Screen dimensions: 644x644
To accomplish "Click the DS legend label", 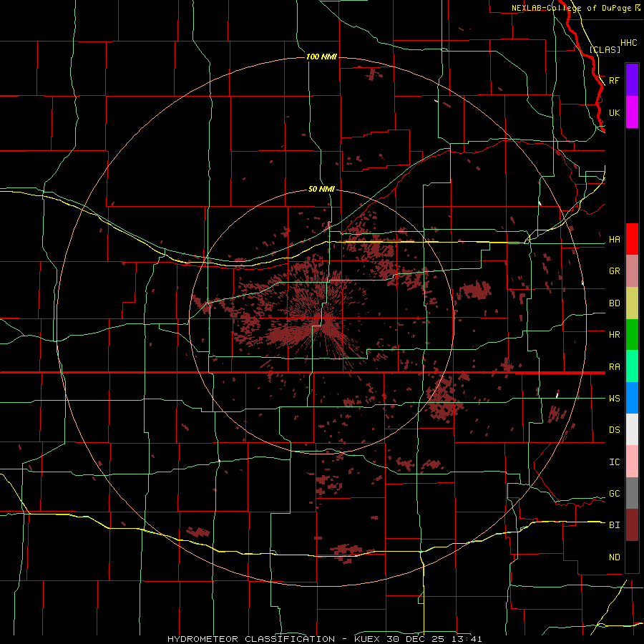I will (614, 430).
